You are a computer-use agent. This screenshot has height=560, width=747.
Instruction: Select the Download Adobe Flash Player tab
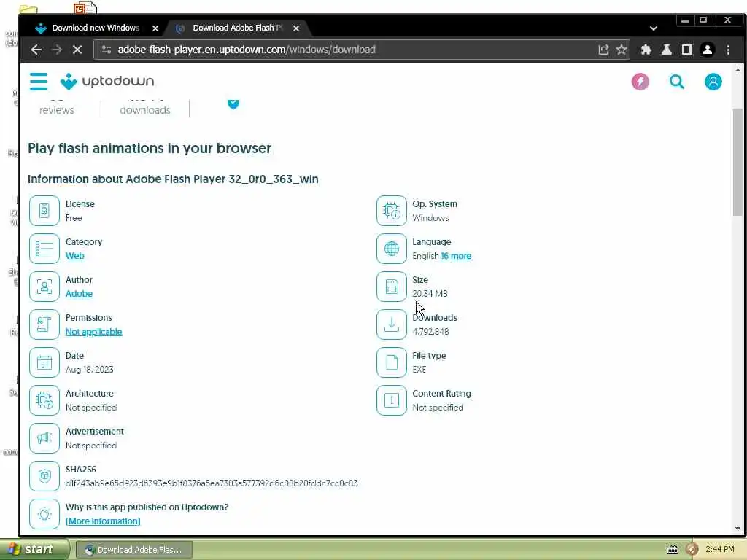(237, 28)
